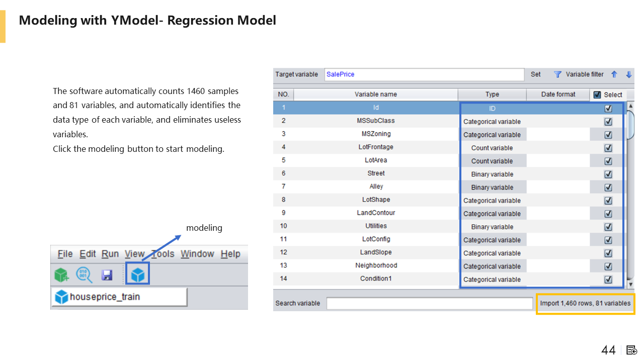Click the slide notes icon at bottom right
The image size is (644, 362).
[632, 350]
